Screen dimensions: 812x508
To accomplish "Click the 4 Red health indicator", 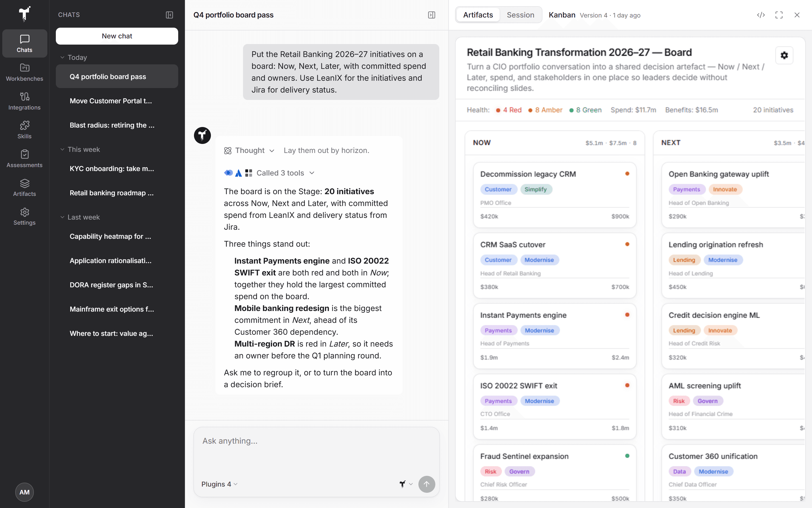I will click(509, 110).
